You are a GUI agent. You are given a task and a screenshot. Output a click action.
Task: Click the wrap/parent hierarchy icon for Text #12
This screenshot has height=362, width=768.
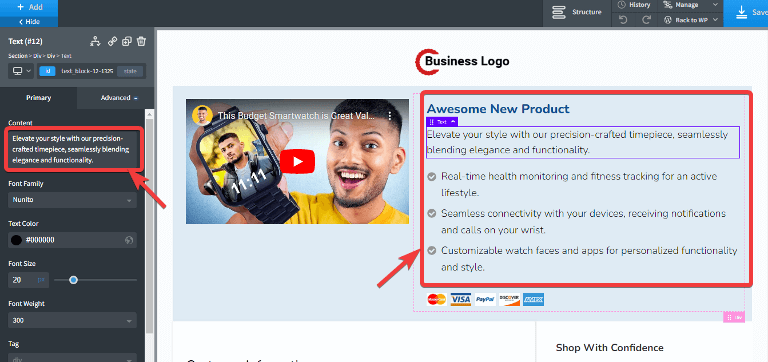[x=95, y=41]
